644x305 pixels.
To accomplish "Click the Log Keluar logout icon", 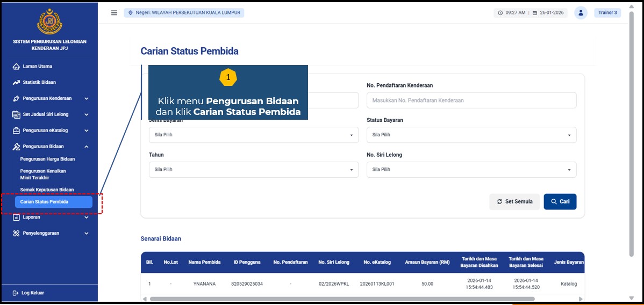I will pos(16,293).
